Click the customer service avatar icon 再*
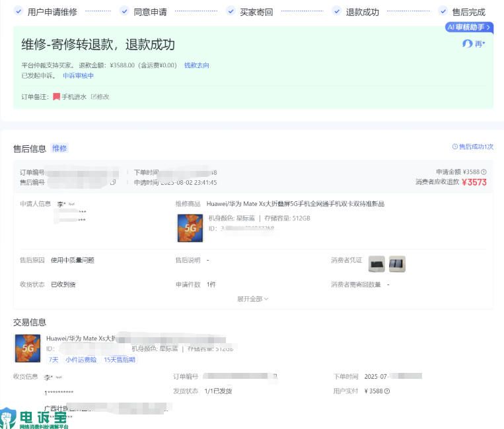This screenshot has width=504, height=429. point(468,44)
